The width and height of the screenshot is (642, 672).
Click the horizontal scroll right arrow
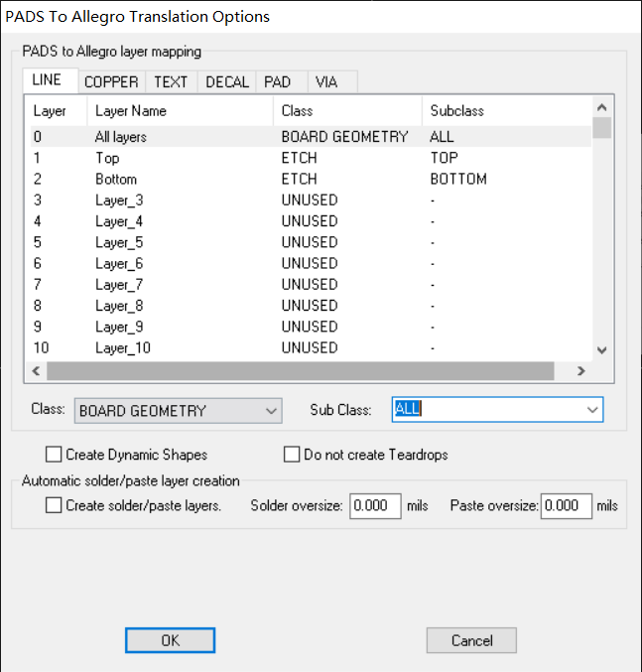[580, 370]
